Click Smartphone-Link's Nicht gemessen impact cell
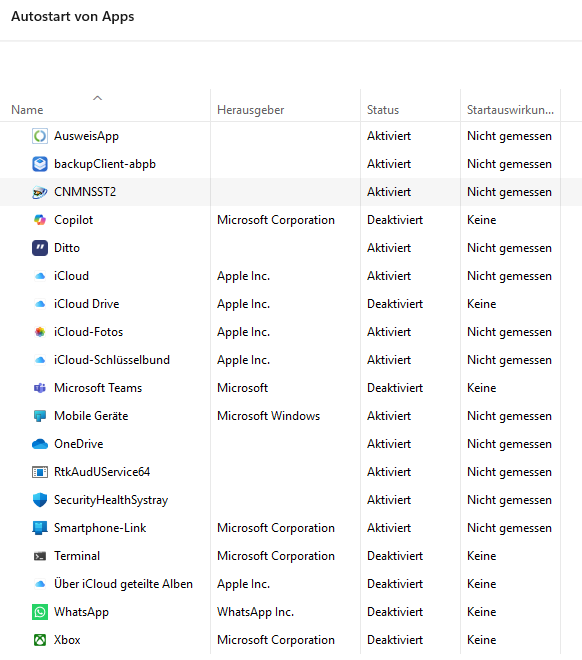 tap(509, 528)
